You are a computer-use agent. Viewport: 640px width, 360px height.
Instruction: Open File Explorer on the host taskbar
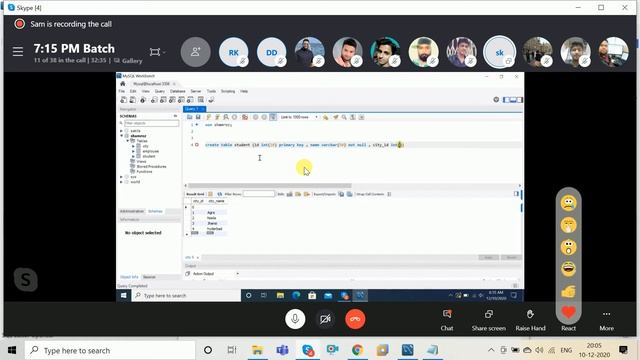(257, 350)
